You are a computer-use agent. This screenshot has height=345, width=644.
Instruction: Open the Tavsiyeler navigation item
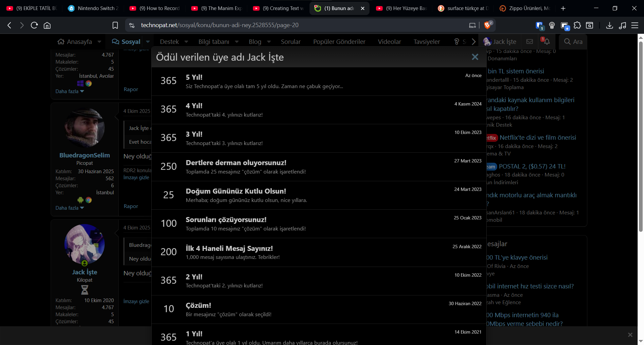click(427, 42)
